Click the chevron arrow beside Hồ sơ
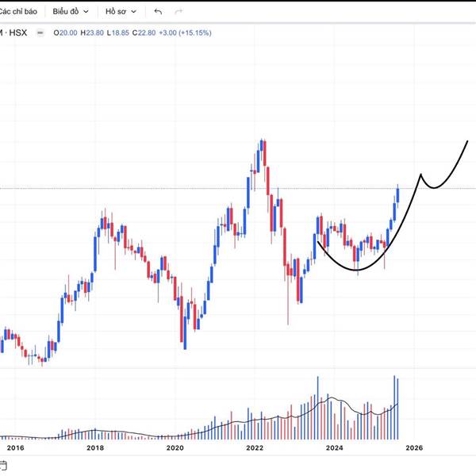The image size is (476, 476). [x=133, y=12]
